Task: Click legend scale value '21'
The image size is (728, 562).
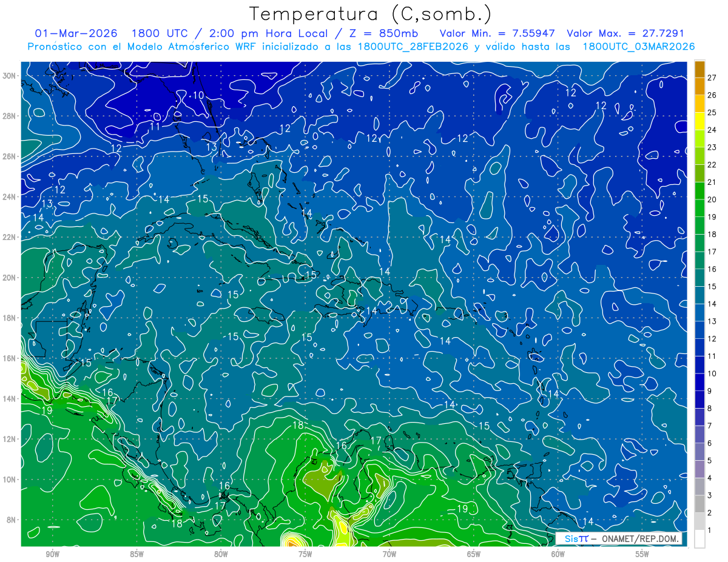Action: [x=712, y=182]
